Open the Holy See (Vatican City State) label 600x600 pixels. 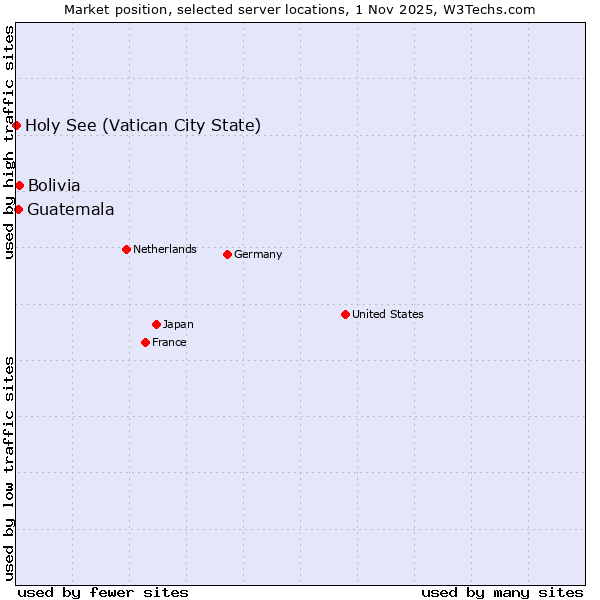point(143,125)
